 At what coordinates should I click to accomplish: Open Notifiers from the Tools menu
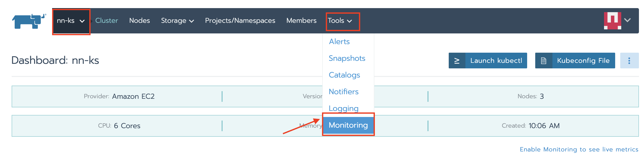coord(344,92)
